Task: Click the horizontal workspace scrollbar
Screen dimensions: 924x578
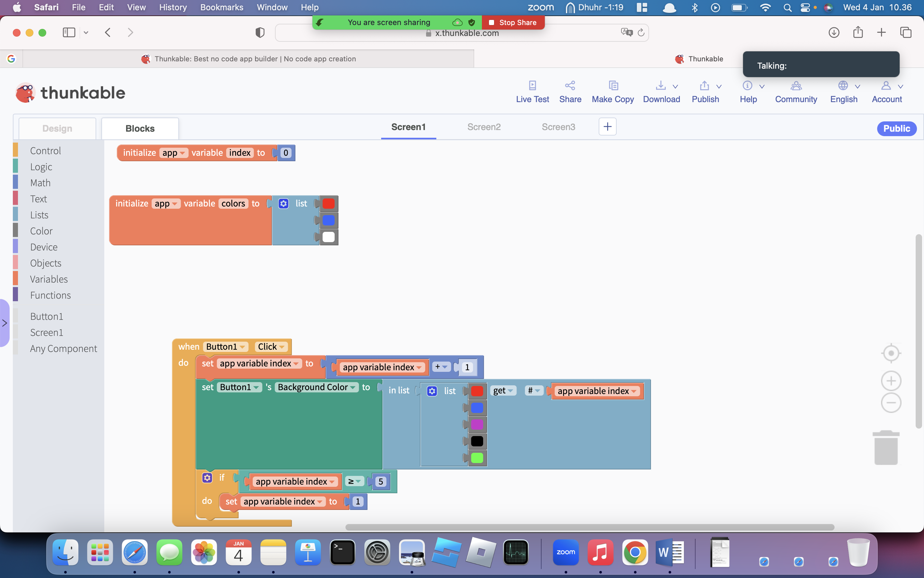Action: point(589,527)
